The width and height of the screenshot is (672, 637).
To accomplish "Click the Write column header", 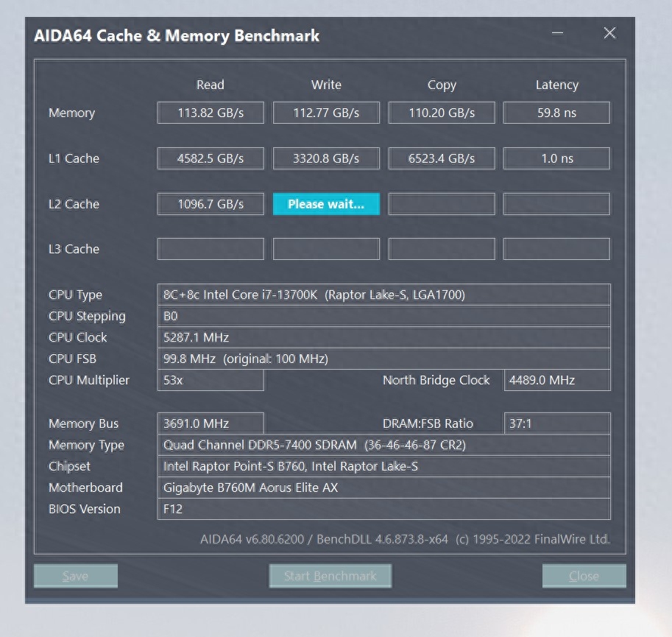I will coord(326,85).
